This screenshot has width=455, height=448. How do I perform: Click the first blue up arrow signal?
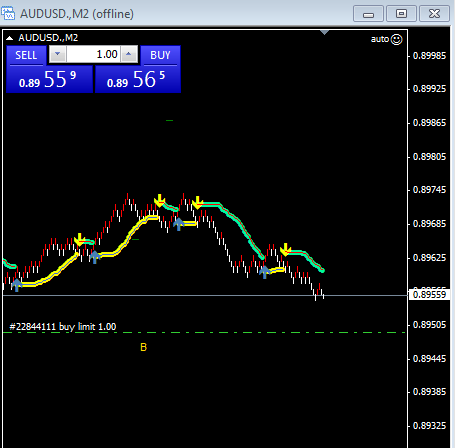(16, 285)
